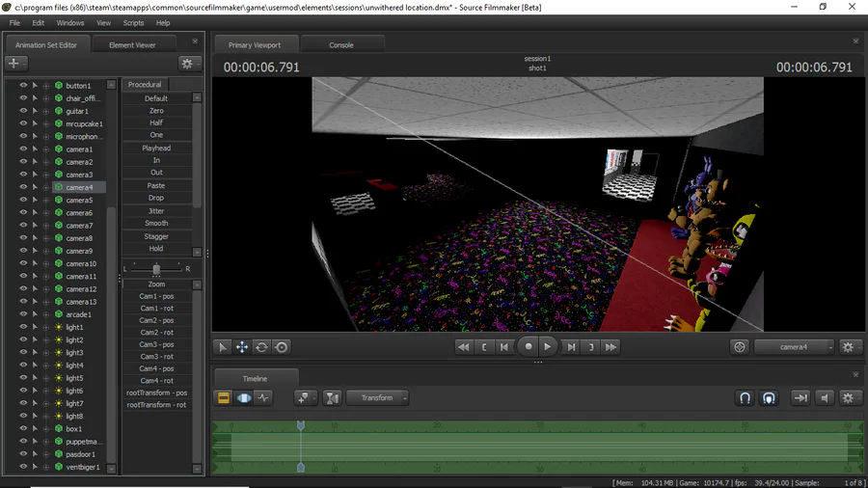Viewport: 868px width, 488px height.
Task: Click the next clip bracket button
Action: 591,347
